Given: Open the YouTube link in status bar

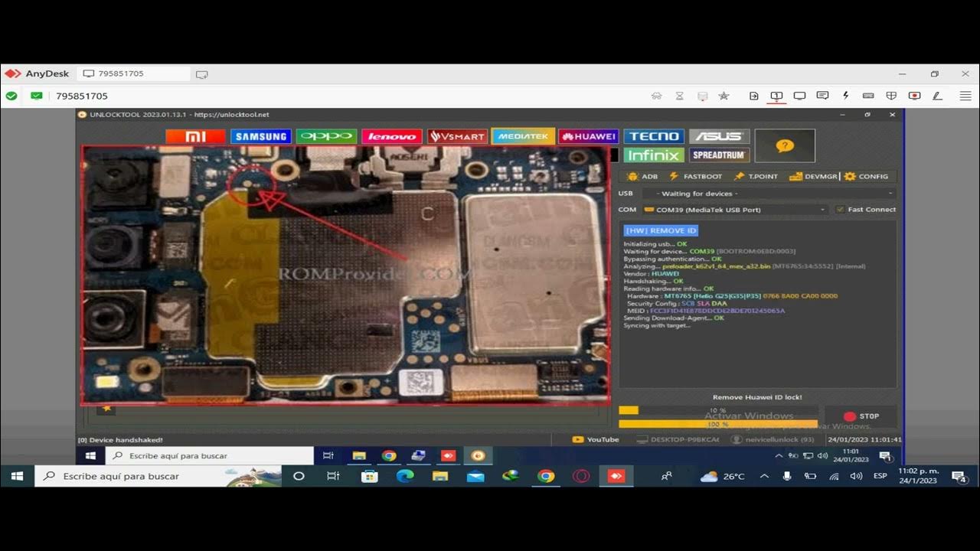Looking at the screenshot, I should tap(596, 439).
